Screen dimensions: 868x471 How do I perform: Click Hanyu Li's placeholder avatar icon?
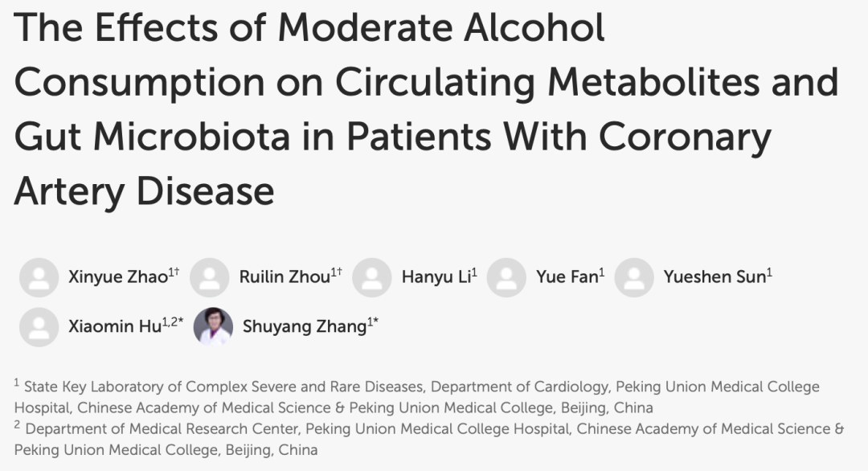[x=372, y=277]
